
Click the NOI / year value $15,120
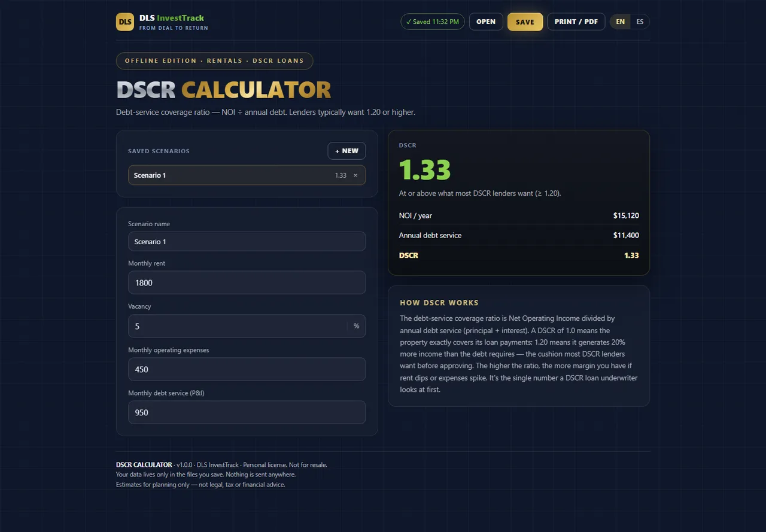click(626, 215)
